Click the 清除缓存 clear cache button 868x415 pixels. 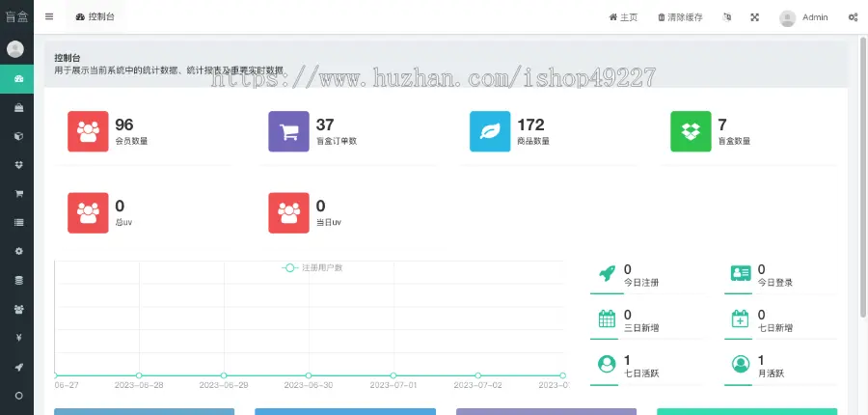tap(680, 17)
